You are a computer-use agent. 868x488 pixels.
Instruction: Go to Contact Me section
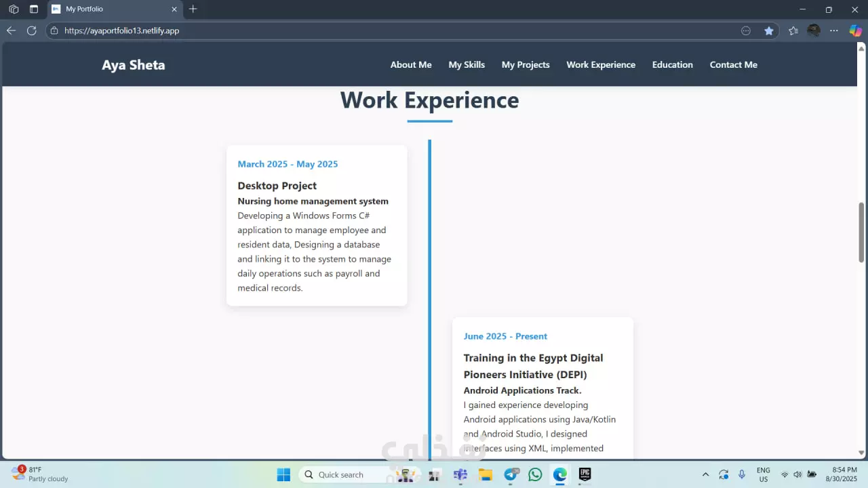click(x=734, y=64)
